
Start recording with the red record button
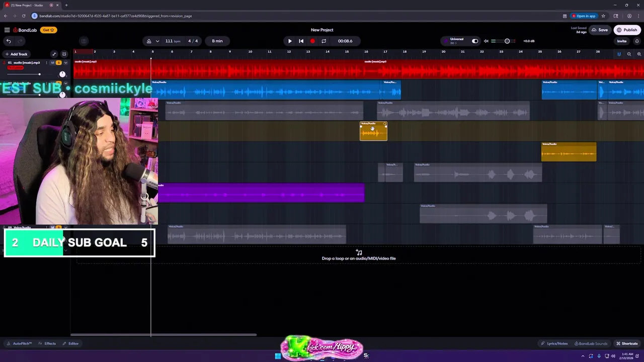pyautogui.click(x=312, y=41)
